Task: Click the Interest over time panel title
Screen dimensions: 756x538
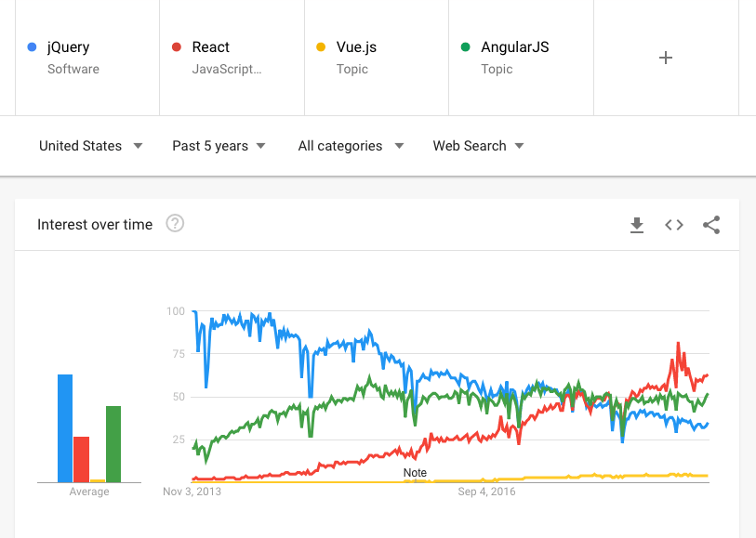Action: tap(95, 224)
